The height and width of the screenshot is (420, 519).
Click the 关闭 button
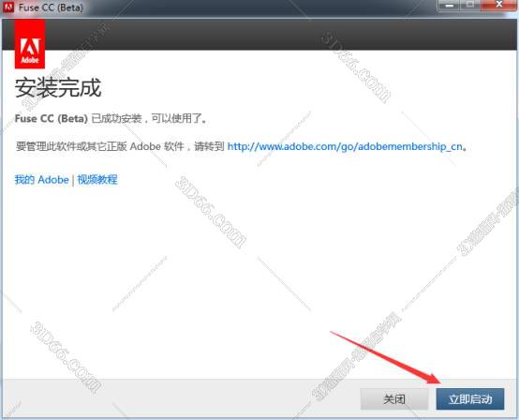394,398
